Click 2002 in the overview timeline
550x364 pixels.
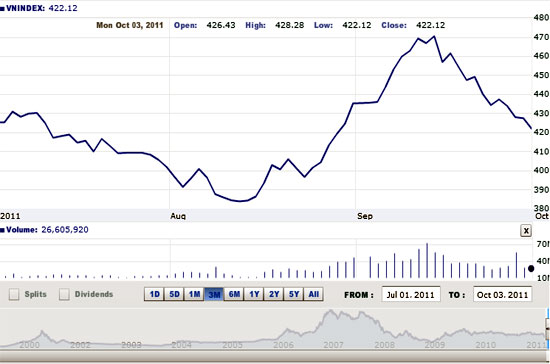click(x=80, y=345)
